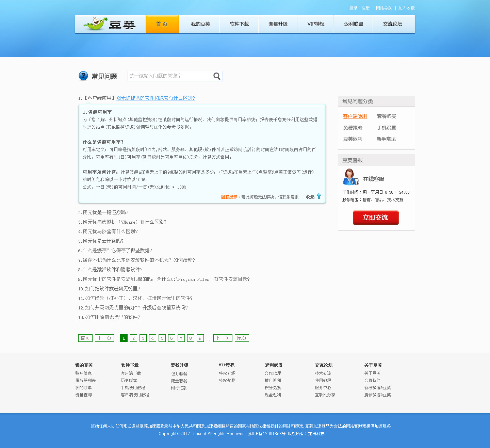Click the current page 1 button
The width and height of the screenshot is (490, 448).
124,338
